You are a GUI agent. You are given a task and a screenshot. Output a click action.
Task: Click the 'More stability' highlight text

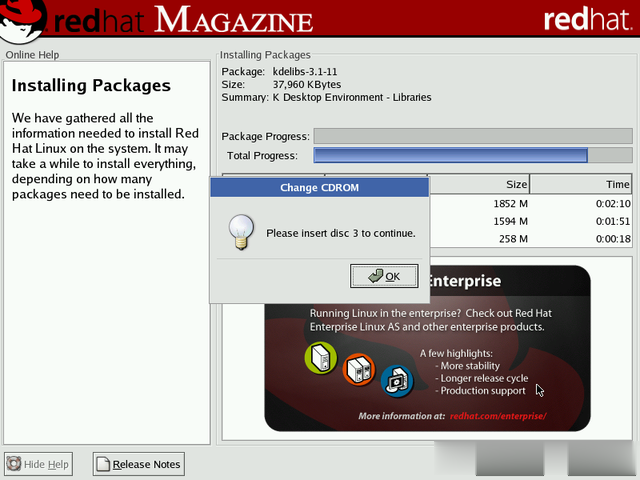pyautogui.click(x=470, y=366)
